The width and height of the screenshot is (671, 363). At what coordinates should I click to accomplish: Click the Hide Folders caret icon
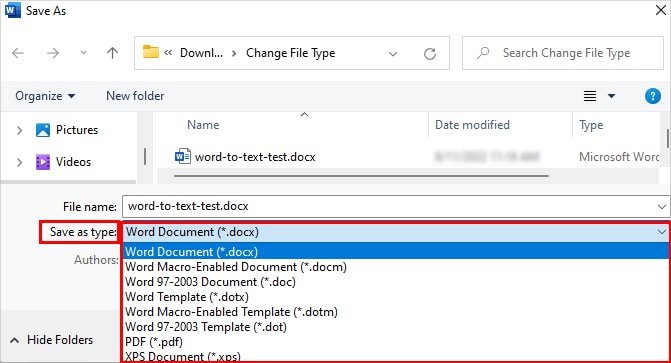tap(15, 340)
